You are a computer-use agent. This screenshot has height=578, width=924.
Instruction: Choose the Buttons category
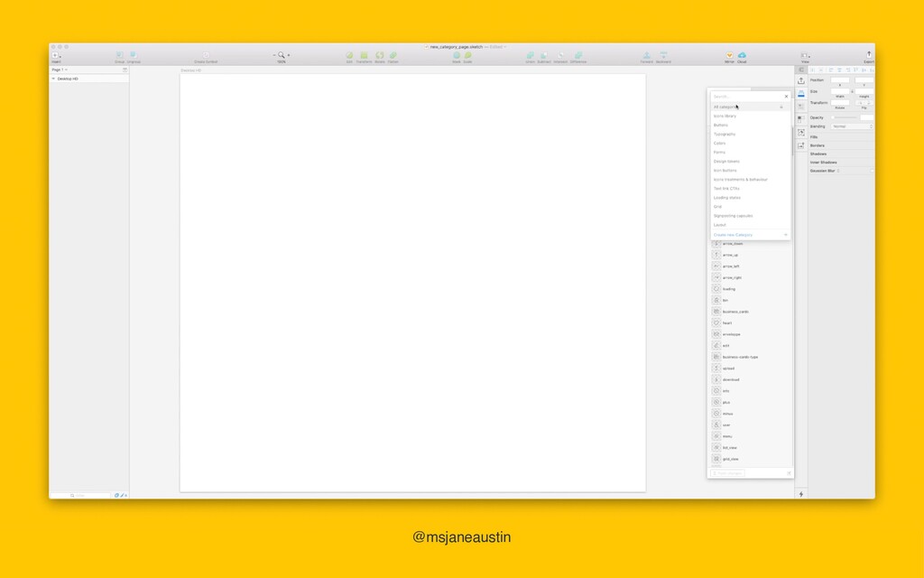[749, 125]
